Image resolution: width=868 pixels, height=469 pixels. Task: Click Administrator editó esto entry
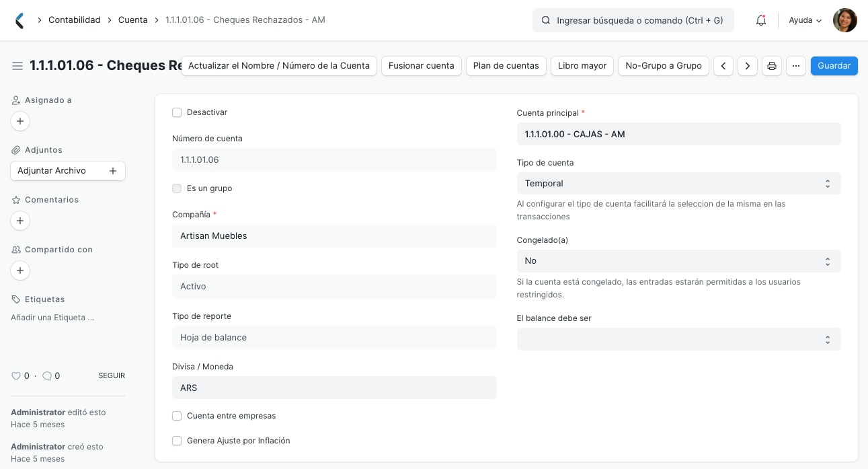pos(58,419)
